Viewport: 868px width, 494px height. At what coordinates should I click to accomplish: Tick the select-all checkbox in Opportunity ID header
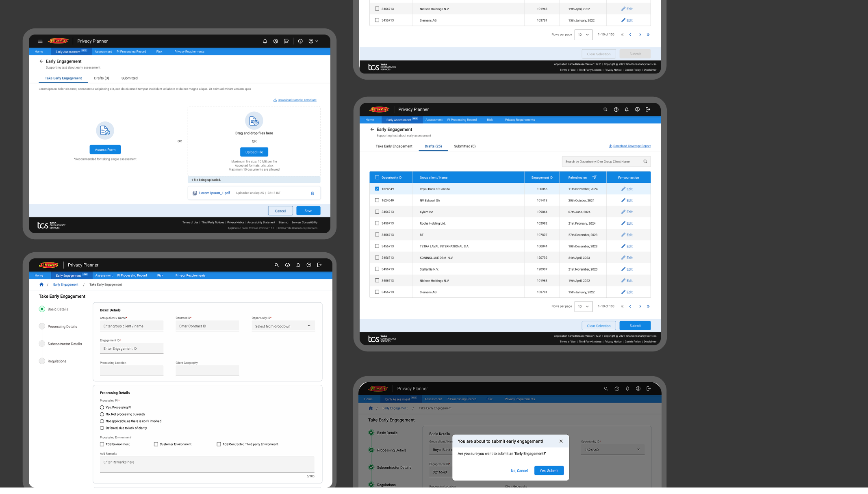click(x=377, y=178)
